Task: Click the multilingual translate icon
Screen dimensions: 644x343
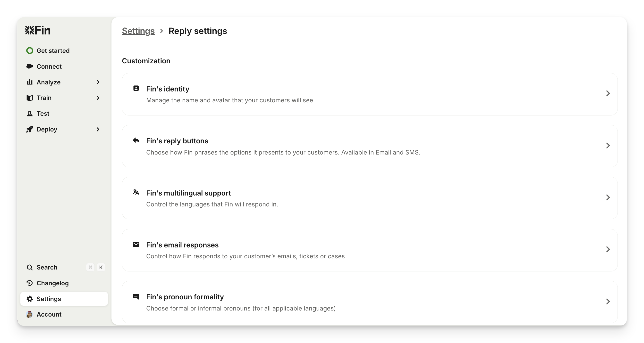Action: (x=136, y=192)
